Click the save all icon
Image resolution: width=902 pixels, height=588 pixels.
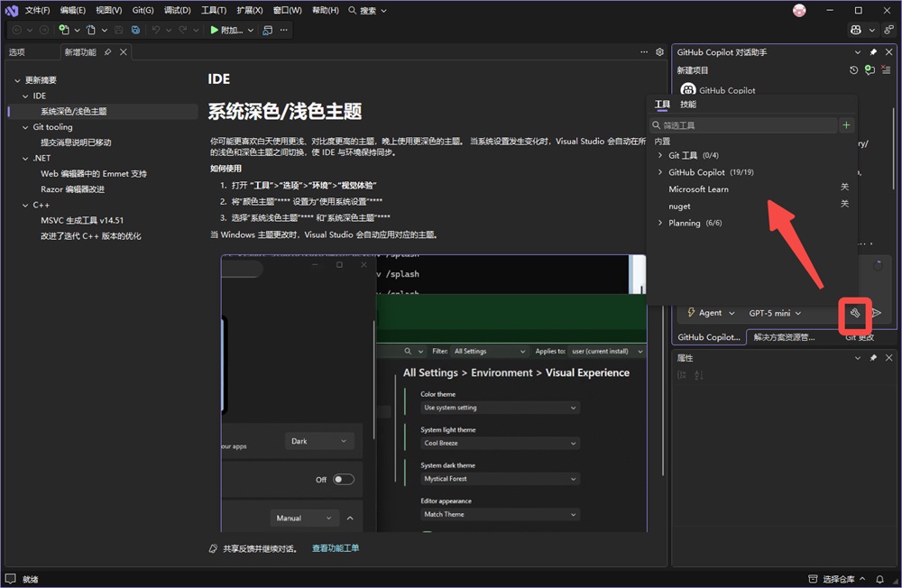pos(135,30)
